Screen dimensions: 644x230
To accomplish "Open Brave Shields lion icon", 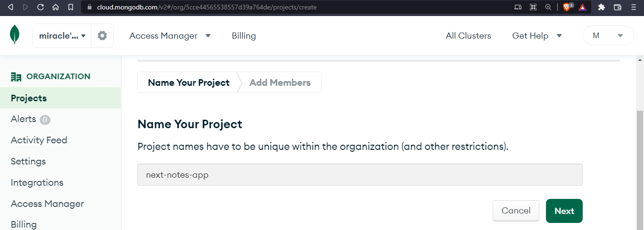I will point(567,7).
